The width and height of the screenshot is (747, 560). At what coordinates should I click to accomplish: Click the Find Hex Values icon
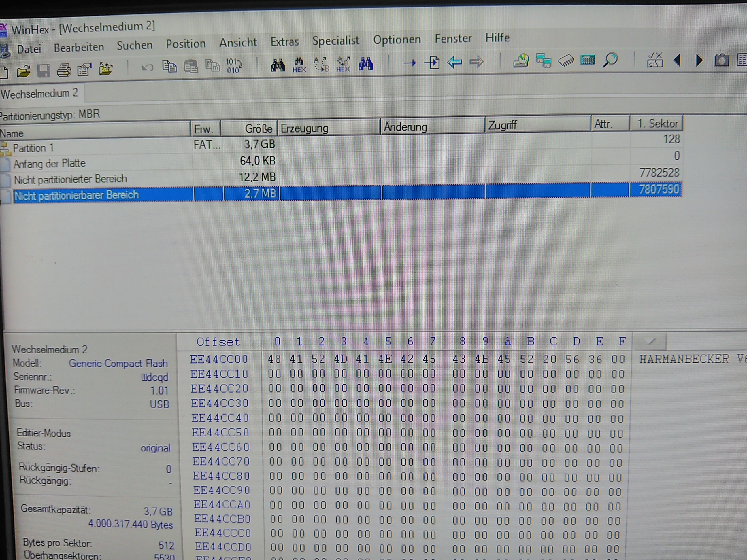click(x=299, y=65)
